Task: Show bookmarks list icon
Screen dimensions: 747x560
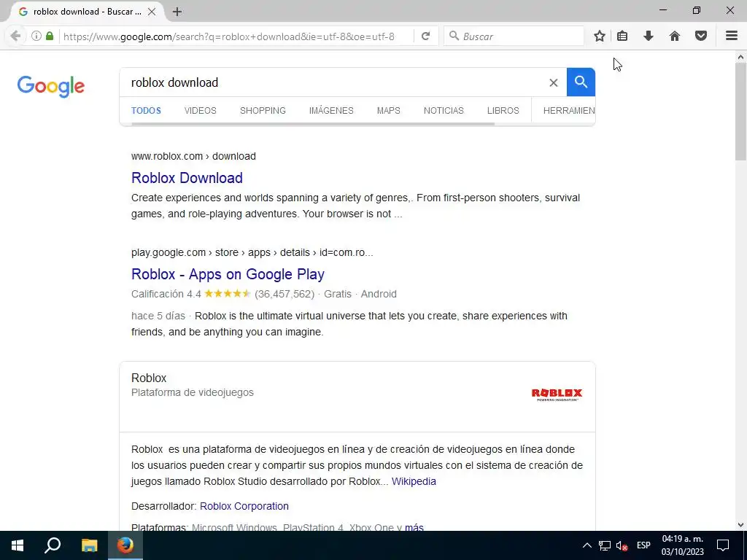Action: pos(622,36)
